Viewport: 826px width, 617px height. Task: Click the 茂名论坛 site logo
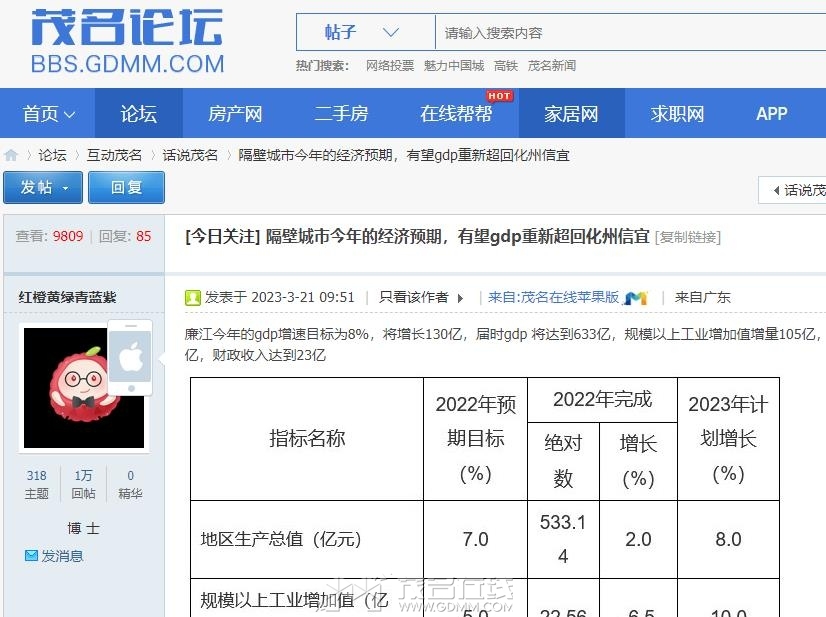(127, 42)
